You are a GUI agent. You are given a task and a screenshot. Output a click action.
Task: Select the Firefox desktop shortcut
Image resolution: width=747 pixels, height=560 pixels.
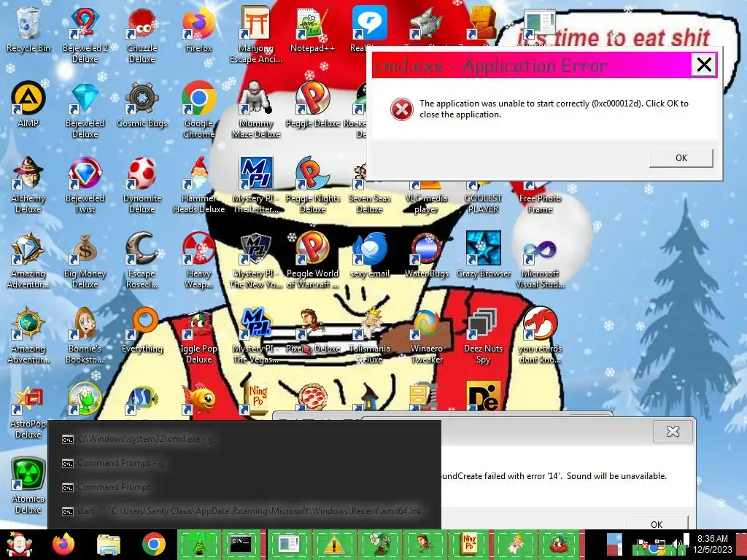pos(198,29)
